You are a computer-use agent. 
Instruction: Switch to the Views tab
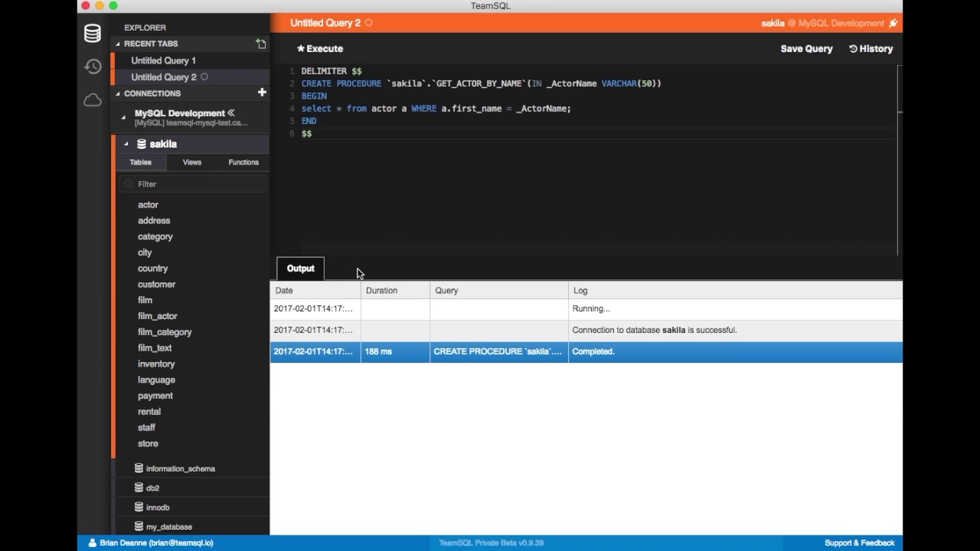point(192,162)
